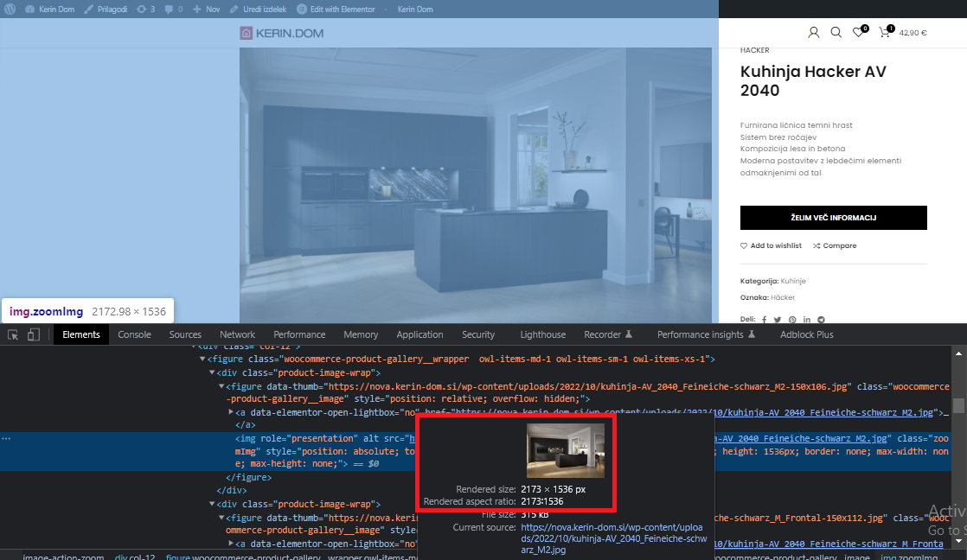This screenshot has height=560, width=967.
Task: Switch to the Elements tab
Action: click(80, 334)
